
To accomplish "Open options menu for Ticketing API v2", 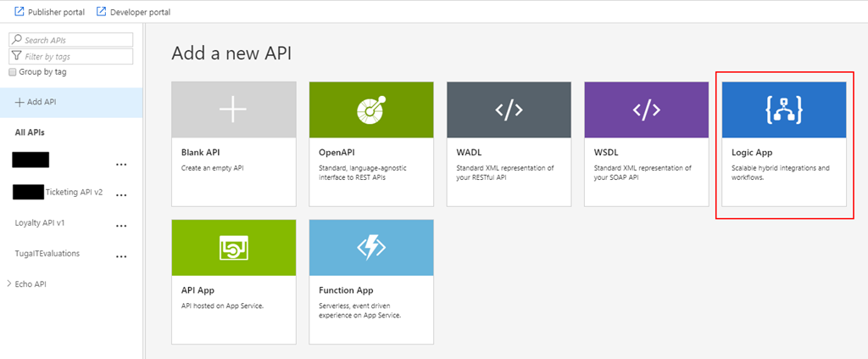I will tap(121, 194).
